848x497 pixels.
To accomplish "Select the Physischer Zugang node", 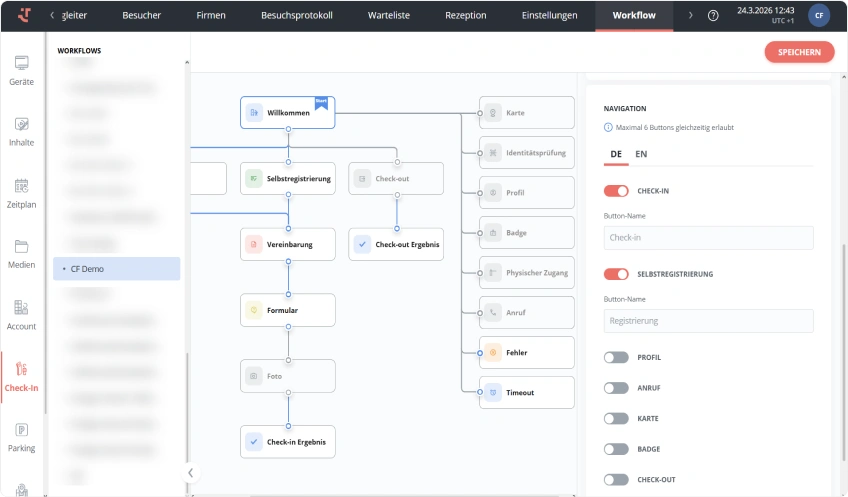I will tap(527, 273).
